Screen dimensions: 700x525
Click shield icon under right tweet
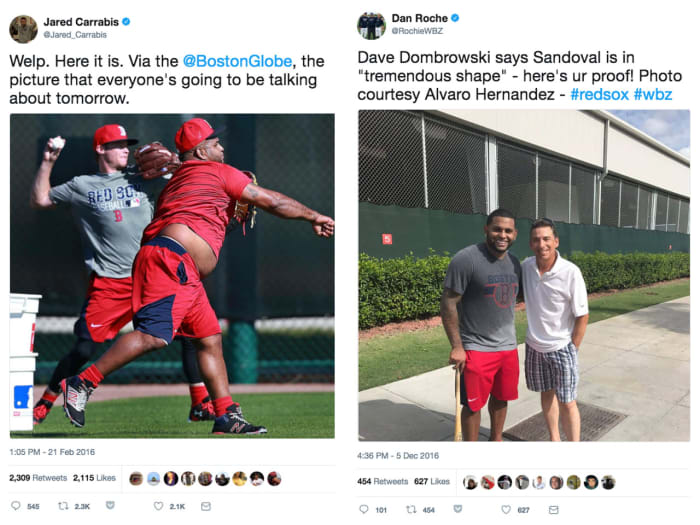click(458, 509)
